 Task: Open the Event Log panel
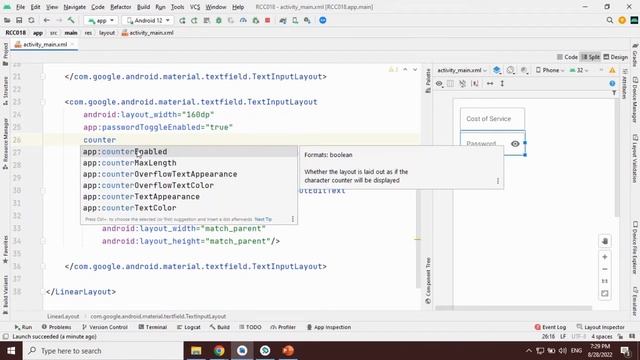(x=550, y=327)
